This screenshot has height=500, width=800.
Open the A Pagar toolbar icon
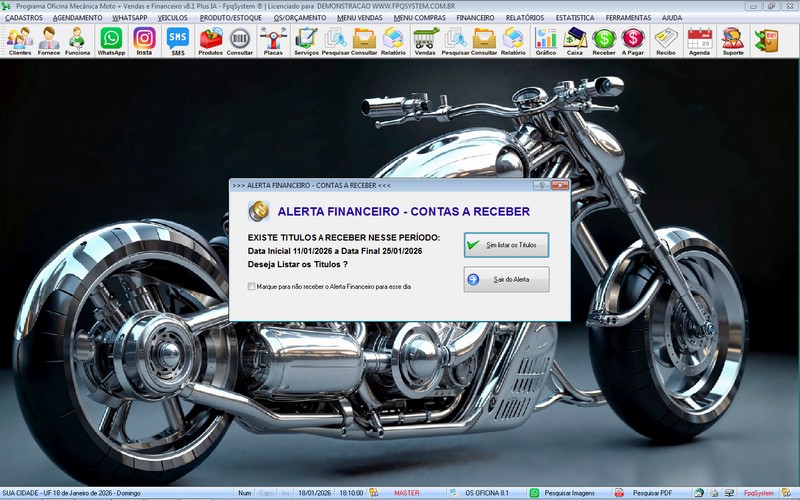(632, 41)
